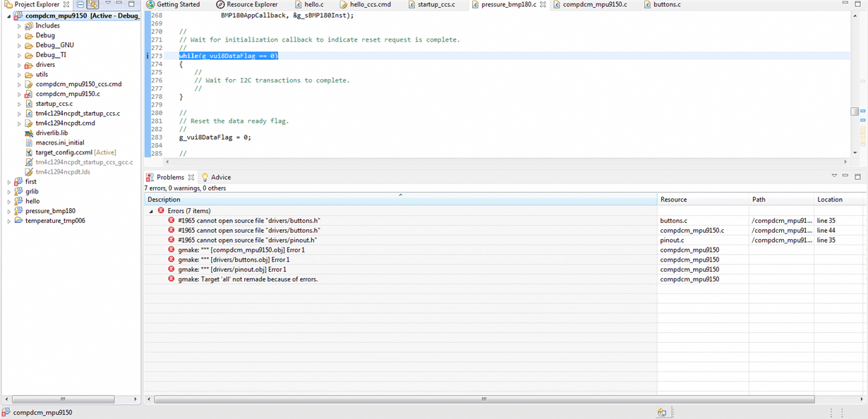868x419 pixels.
Task: Click the status bar updates icon
Action: tap(662, 412)
